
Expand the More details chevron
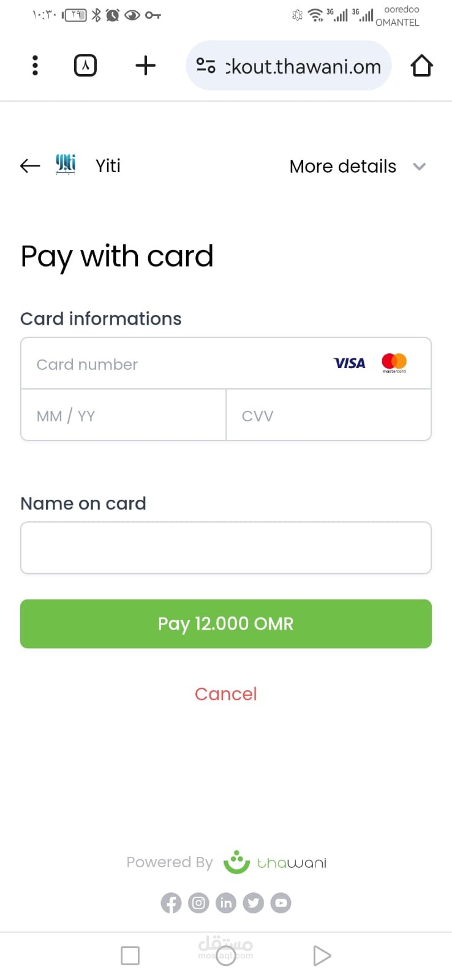[x=419, y=166]
